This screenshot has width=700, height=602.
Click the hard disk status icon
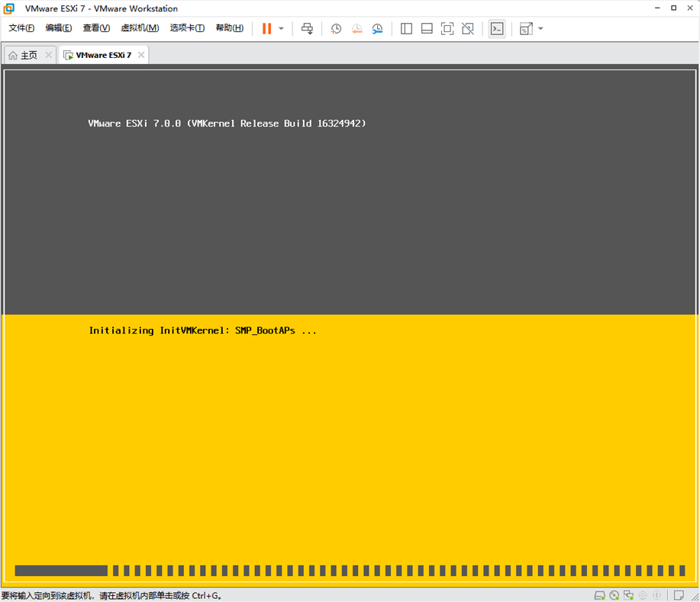tap(599, 595)
